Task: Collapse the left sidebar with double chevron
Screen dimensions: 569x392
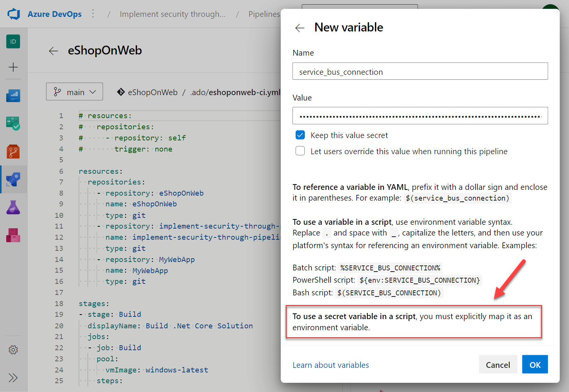Action: tap(13, 378)
